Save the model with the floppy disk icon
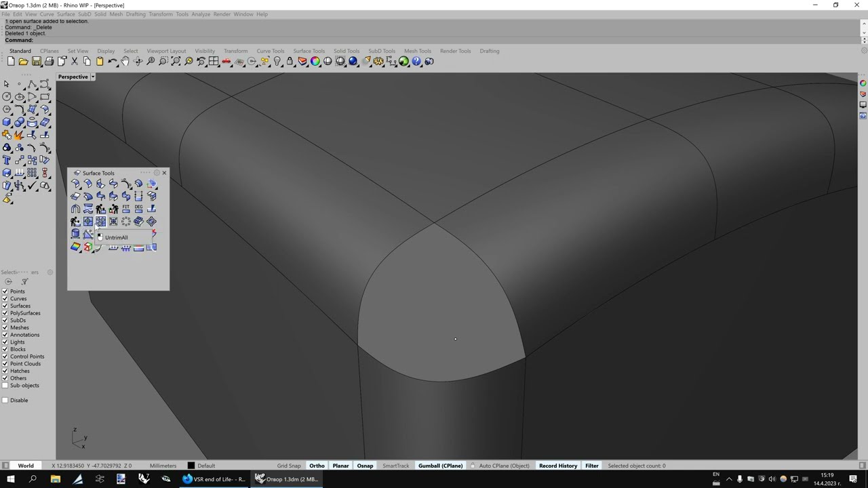 tap(36, 62)
